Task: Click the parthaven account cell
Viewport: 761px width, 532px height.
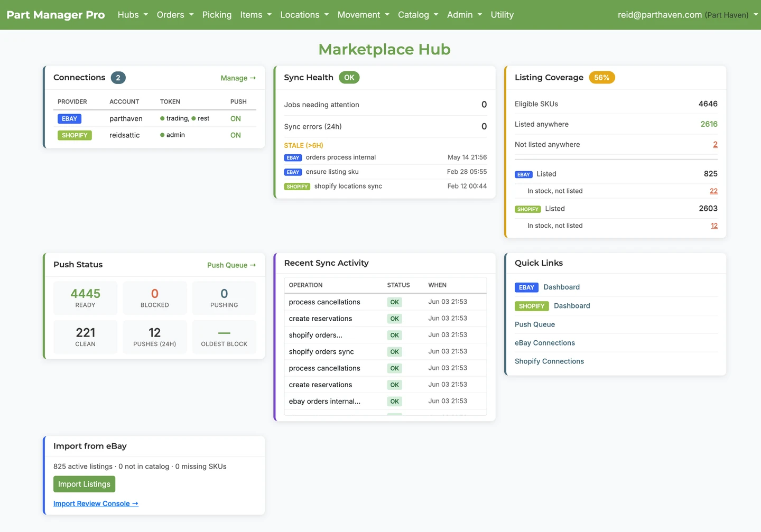Action: tap(126, 119)
